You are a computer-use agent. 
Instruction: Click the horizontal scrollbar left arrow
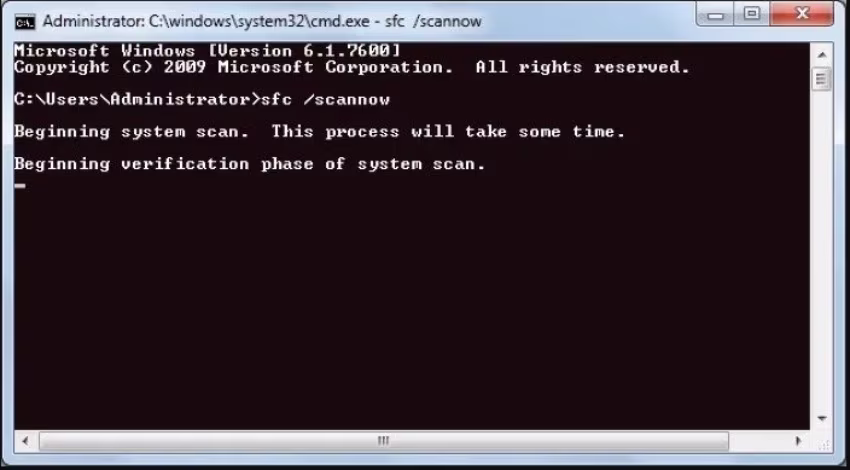click(25, 441)
